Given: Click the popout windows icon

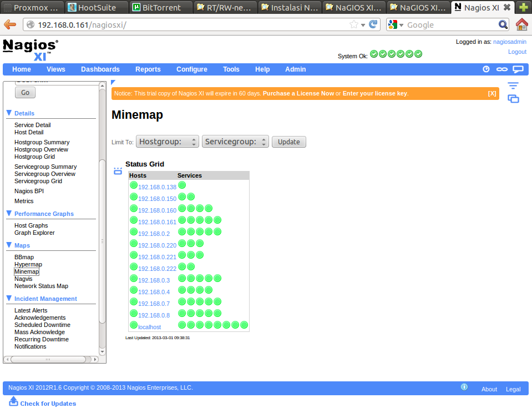Looking at the screenshot, I should 513,99.
